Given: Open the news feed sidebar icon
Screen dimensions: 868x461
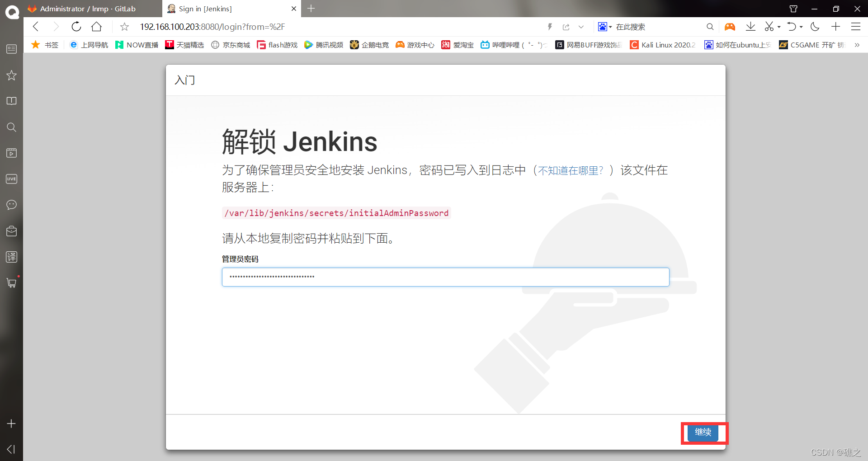Looking at the screenshot, I should pyautogui.click(x=12, y=49).
